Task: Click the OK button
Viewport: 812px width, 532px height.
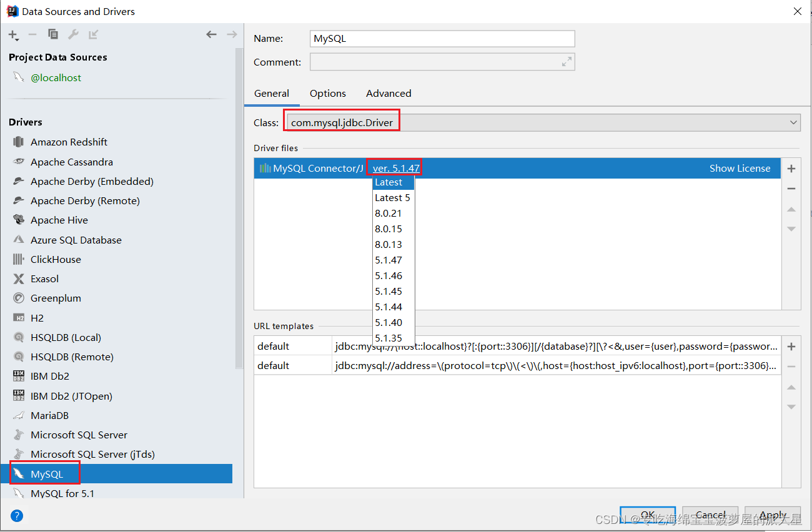Action: 648,515
